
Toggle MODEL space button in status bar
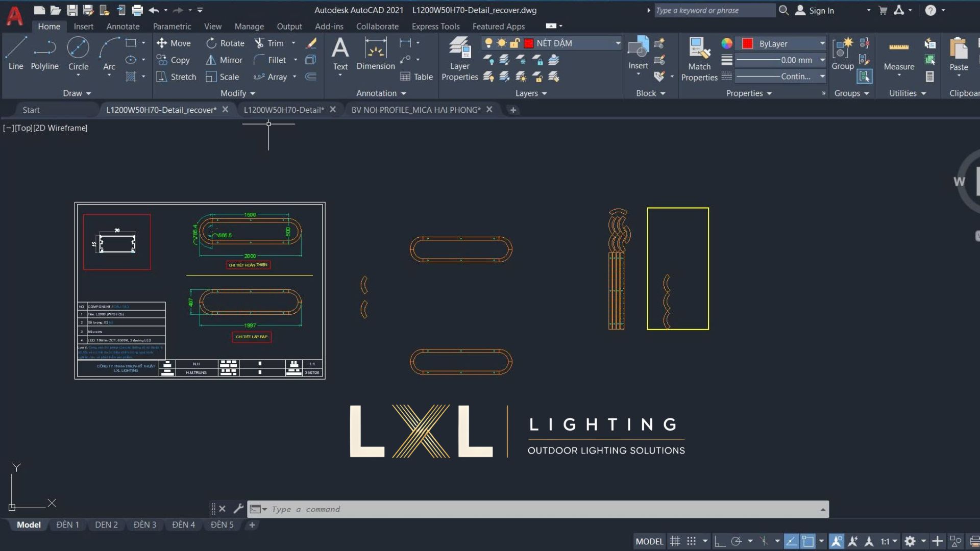pyautogui.click(x=649, y=541)
